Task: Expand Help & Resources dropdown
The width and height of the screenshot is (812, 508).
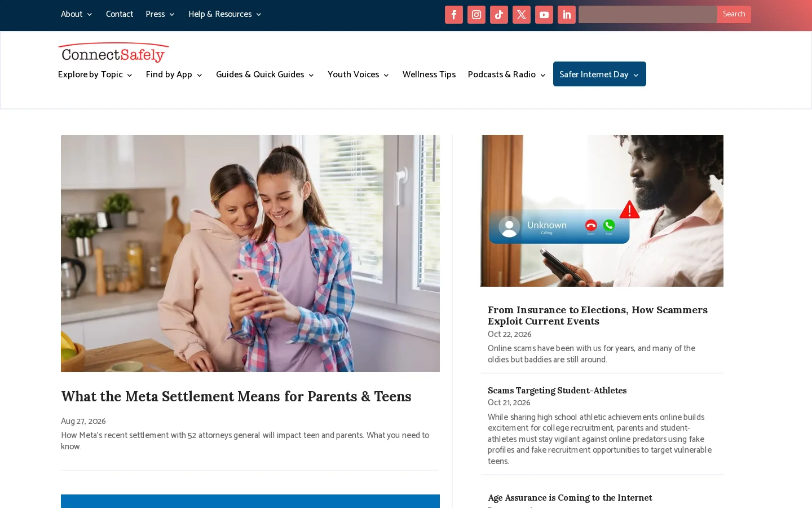Action: (x=224, y=14)
